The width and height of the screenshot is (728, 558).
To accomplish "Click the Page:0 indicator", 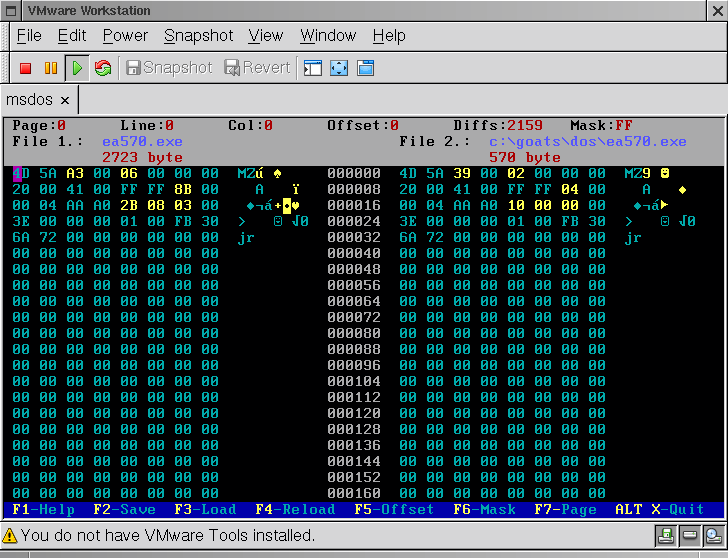I will tap(39, 125).
